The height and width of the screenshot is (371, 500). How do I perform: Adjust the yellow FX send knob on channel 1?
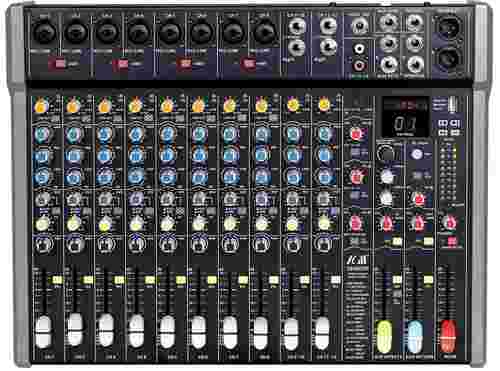tap(41, 224)
